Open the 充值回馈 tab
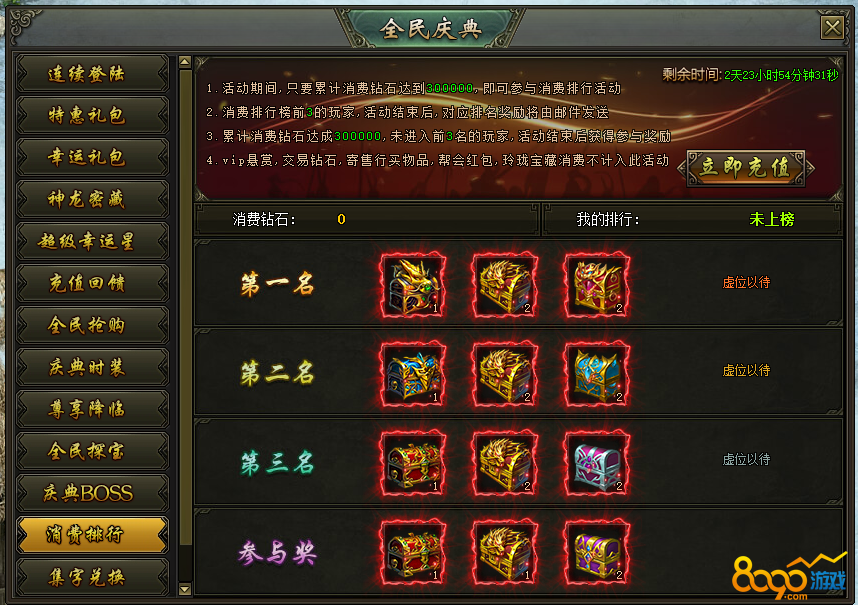The width and height of the screenshot is (858, 605). [92, 283]
